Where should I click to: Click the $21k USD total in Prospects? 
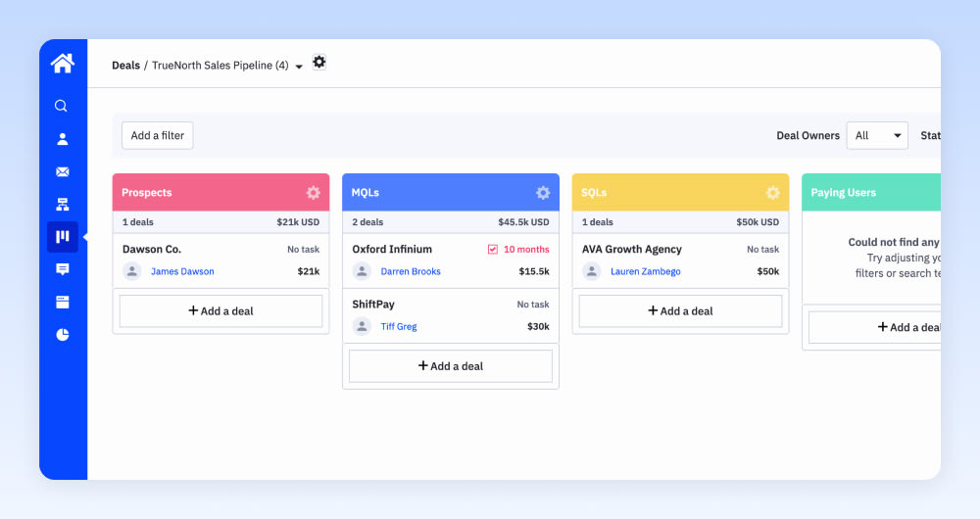(x=298, y=221)
